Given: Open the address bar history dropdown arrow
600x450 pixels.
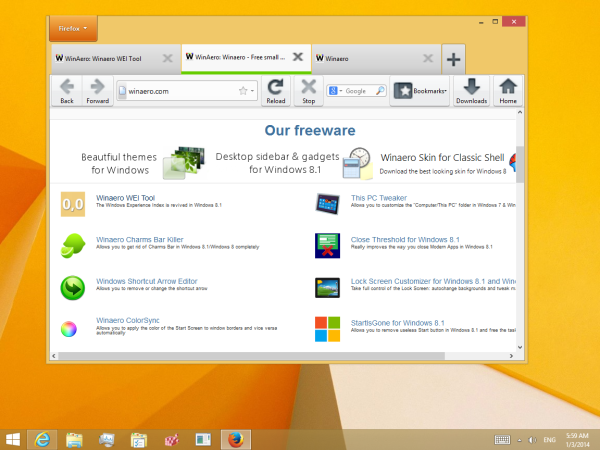Looking at the screenshot, I should click(x=252, y=91).
